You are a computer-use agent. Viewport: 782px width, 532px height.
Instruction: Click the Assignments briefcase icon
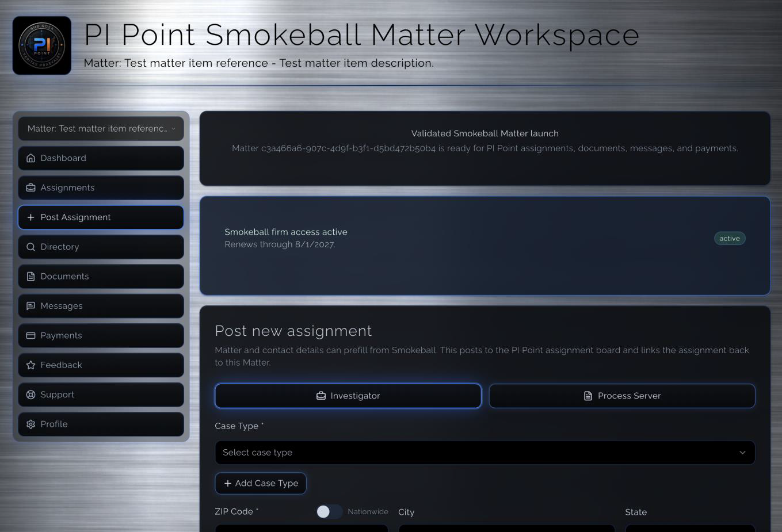[x=31, y=187]
